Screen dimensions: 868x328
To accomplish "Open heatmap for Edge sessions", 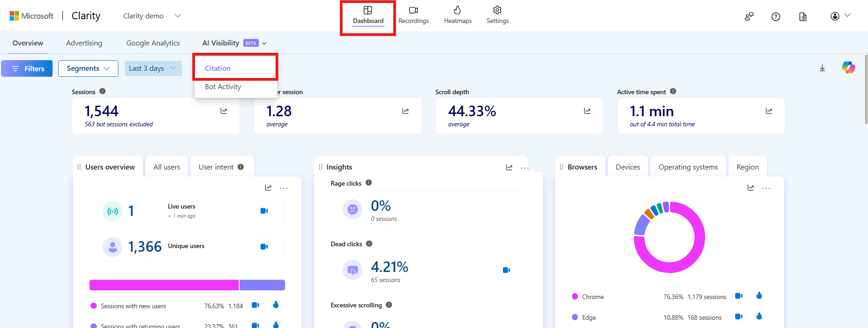I will (x=759, y=316).
